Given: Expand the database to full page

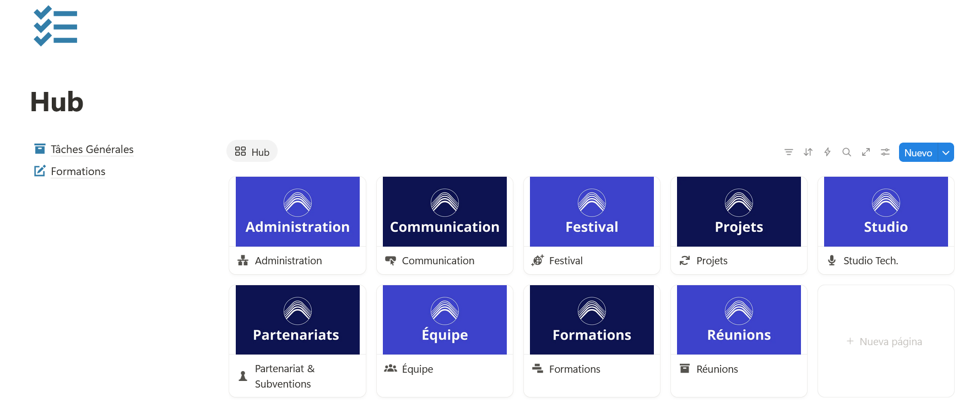Looking at the screenshot, I should (x=866, y=152).
